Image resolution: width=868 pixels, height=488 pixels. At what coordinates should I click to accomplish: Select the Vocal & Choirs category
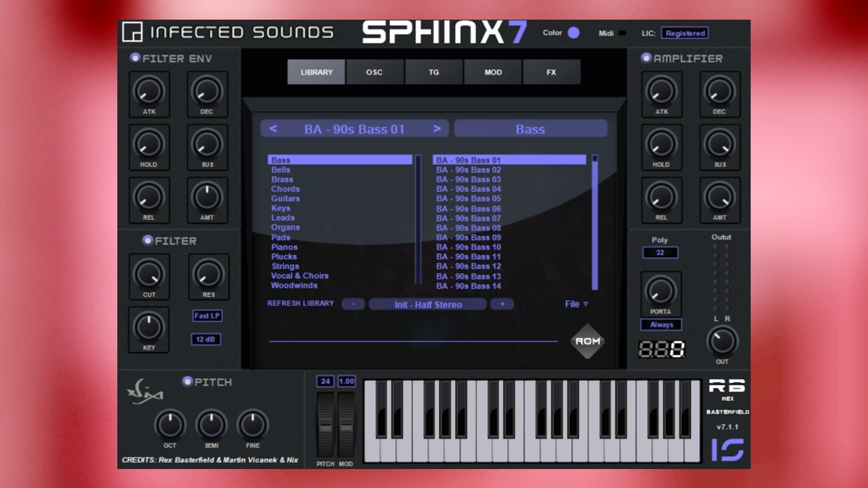click(x=300, y=276)
